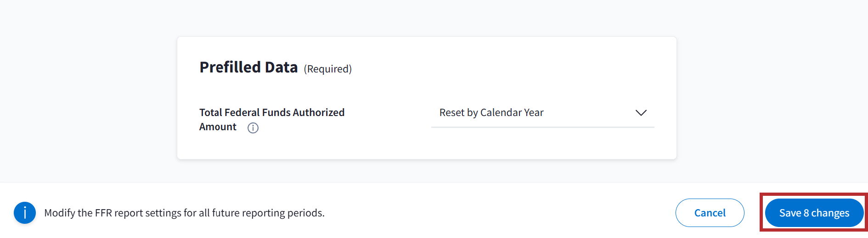Click the Prefilled Data heading
Screen dimensions: 868x238
pos(248,67)
